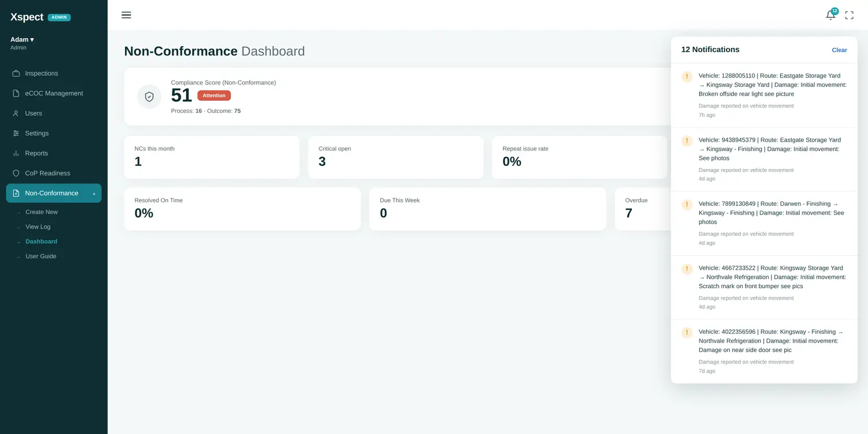The image size is (868, 434).
Task: Open notification for vehicle 1288005110
Action: click(764, 95)
